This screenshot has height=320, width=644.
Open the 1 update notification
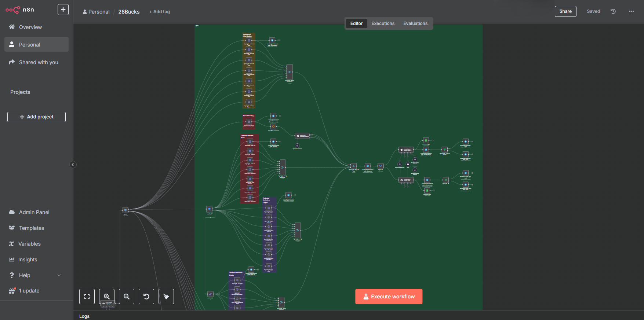pos(29,291)
